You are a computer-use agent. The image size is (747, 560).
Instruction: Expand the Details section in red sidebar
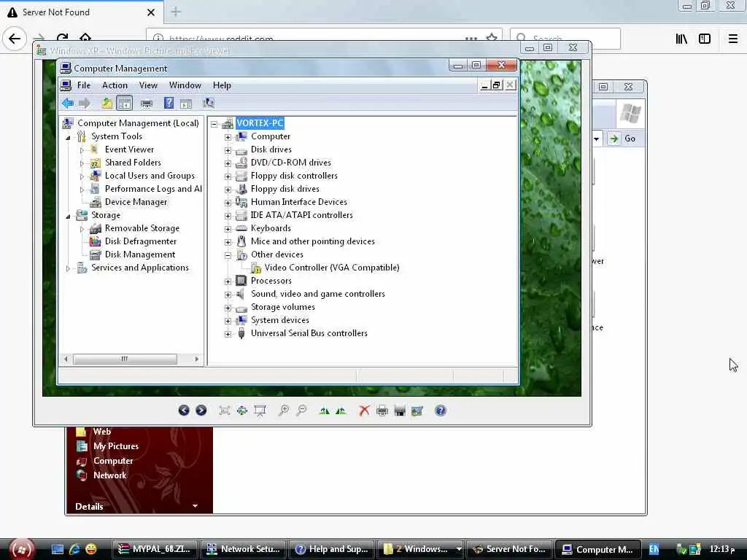195,506
